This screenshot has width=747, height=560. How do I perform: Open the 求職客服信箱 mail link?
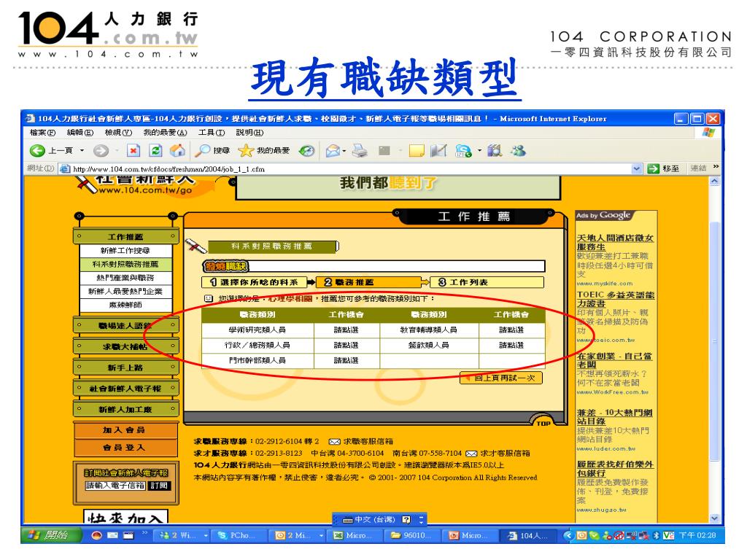pyautogui.click(x=361, y=441)
